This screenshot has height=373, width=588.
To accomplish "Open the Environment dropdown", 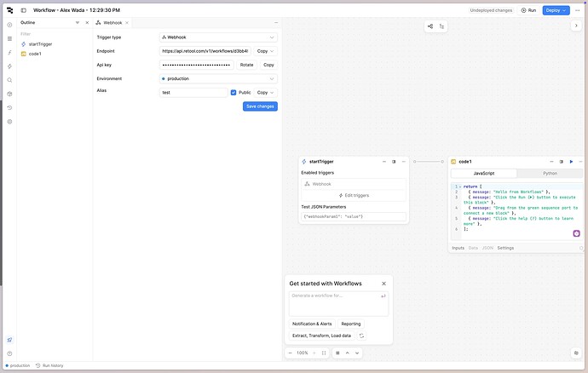I will coord(218,78).
